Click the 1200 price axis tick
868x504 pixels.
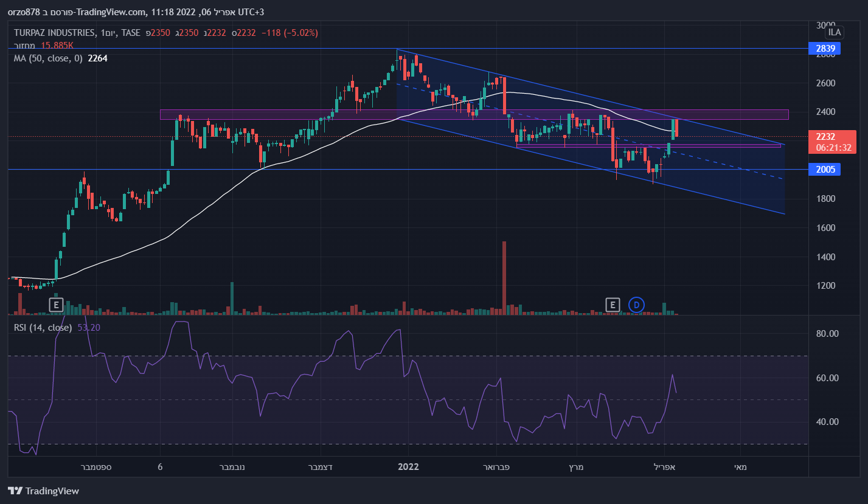pyautogui.click(x=825, y=286)
